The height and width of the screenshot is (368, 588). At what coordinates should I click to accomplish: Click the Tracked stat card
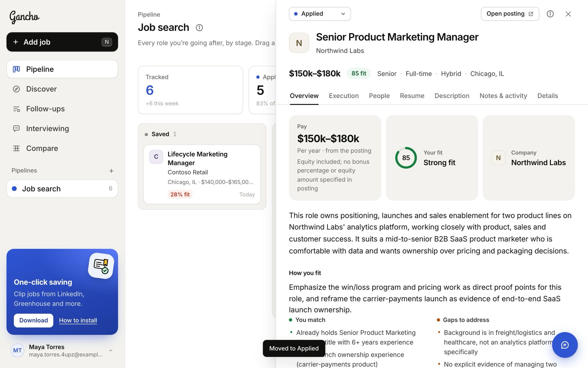pos(190,90)
